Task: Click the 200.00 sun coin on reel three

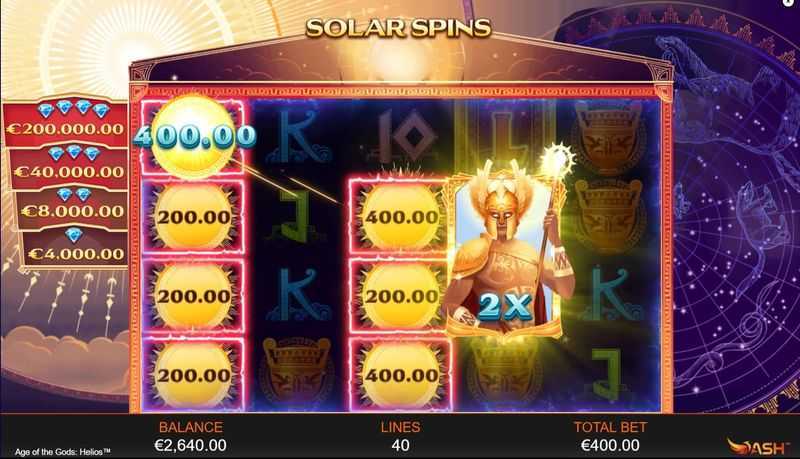Action: tap(402, 296)
